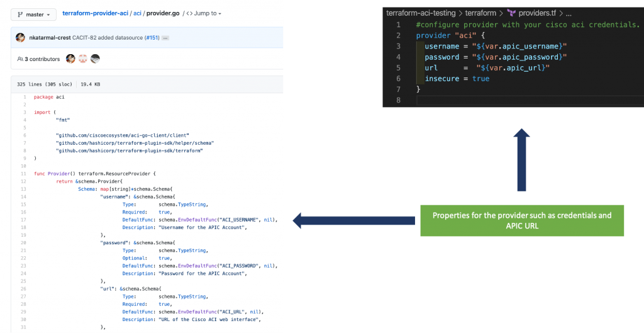Select the first contributor avatar
Screen dimensions: 644x333
[x=70, y=59]
